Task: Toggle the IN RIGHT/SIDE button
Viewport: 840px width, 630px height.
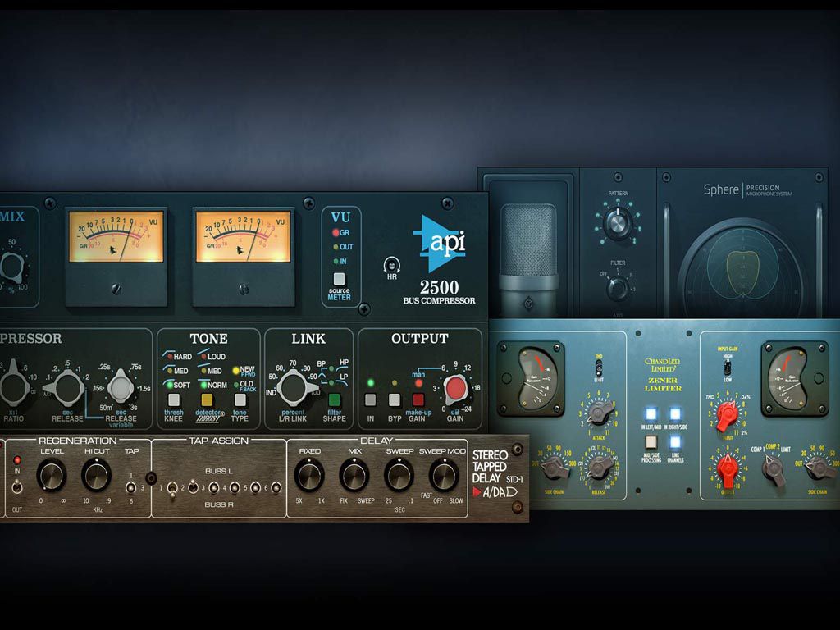Action: tap(675, 413)
